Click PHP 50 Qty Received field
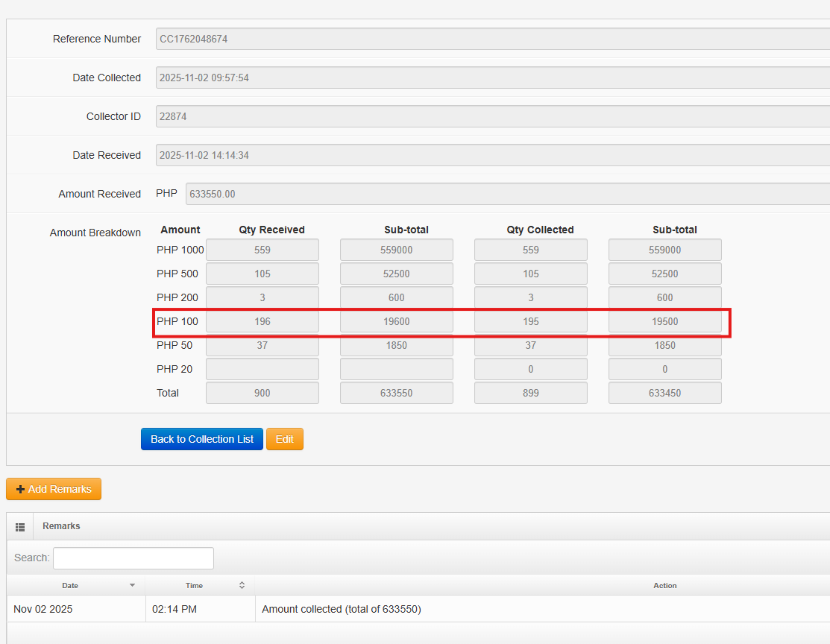The width and height of the screenshot is (830, 644). point(262,345)
